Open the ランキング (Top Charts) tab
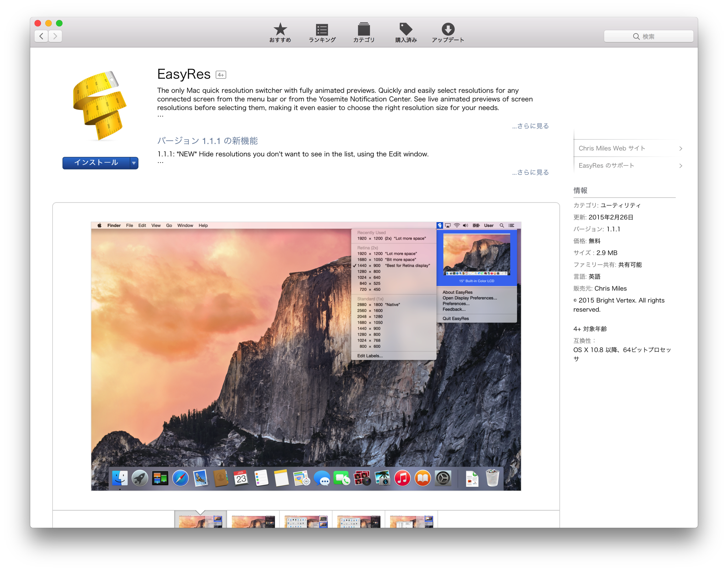Viewport: 728px width, 571px height. pyautogui.click(x=322, y=33)
